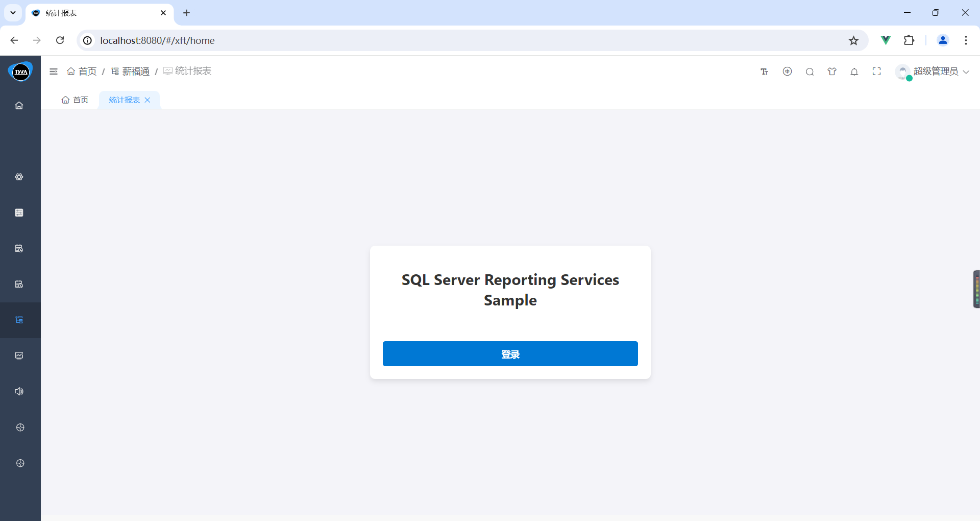Click the blue 登录 button
980x521 pixels.
[510, 353]
